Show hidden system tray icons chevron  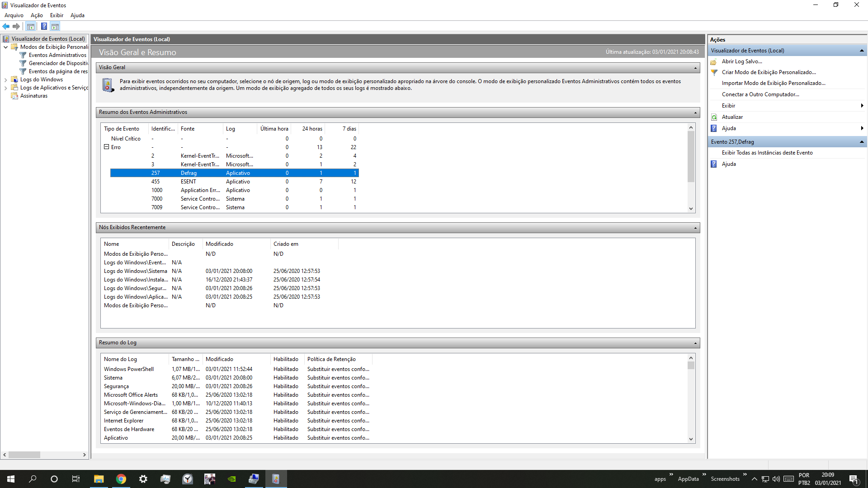point(754,479)
